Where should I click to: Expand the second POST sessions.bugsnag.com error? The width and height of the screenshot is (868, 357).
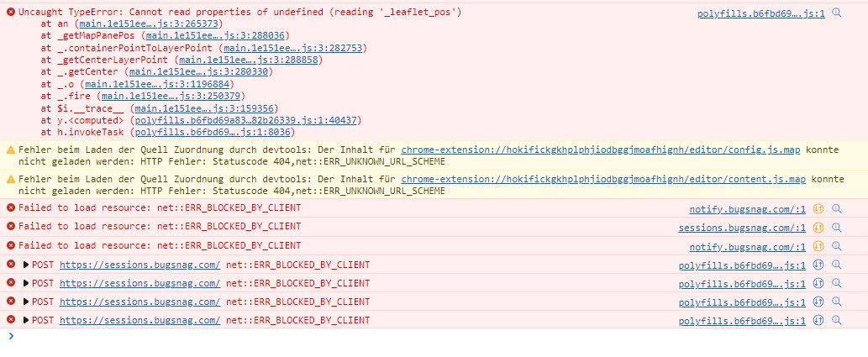click(26, 283)
